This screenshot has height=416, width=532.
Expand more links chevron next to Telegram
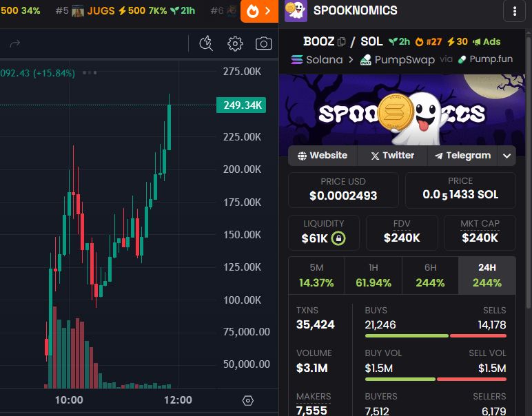point(507,156)
